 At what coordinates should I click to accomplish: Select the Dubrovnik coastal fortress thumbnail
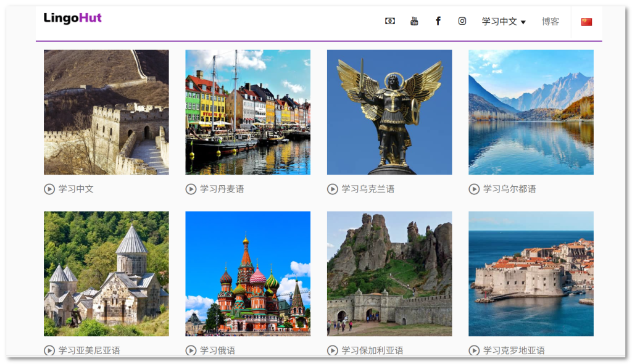tap(531, 273)
